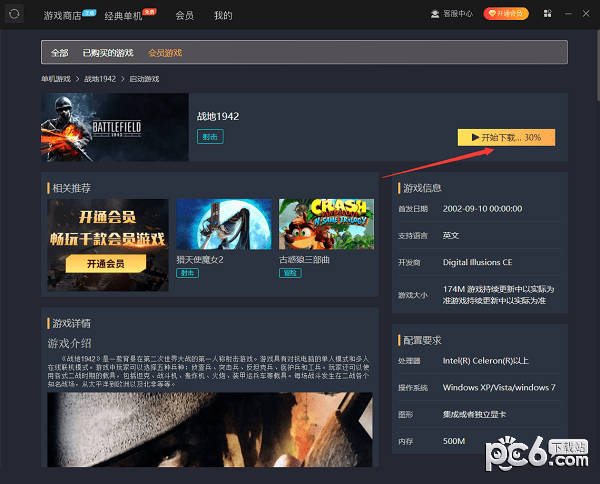Open the 猎天使魔女2 thumbnail
Image resolution: width=600 pixels, height=484 pixels.
(x=224, y=224)
